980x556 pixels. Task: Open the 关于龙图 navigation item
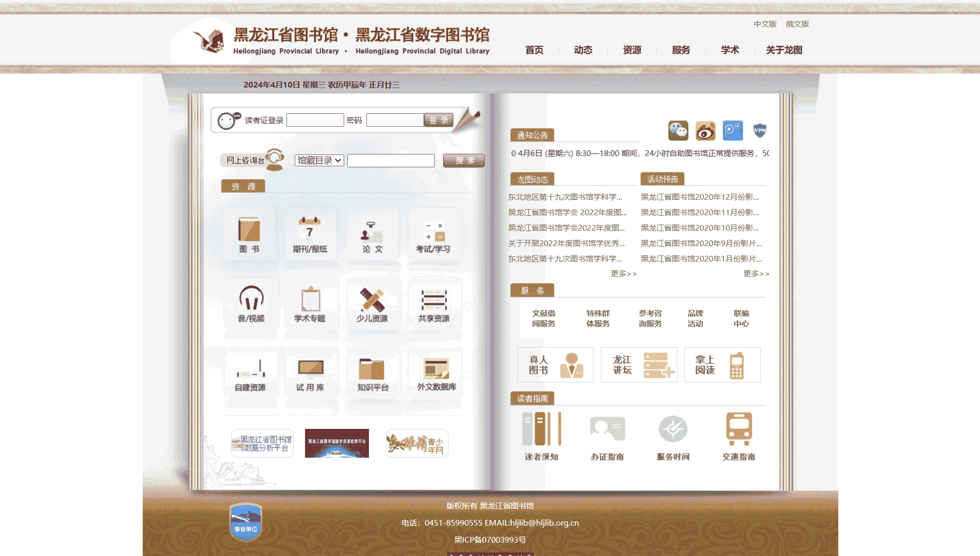coord(784,50)
